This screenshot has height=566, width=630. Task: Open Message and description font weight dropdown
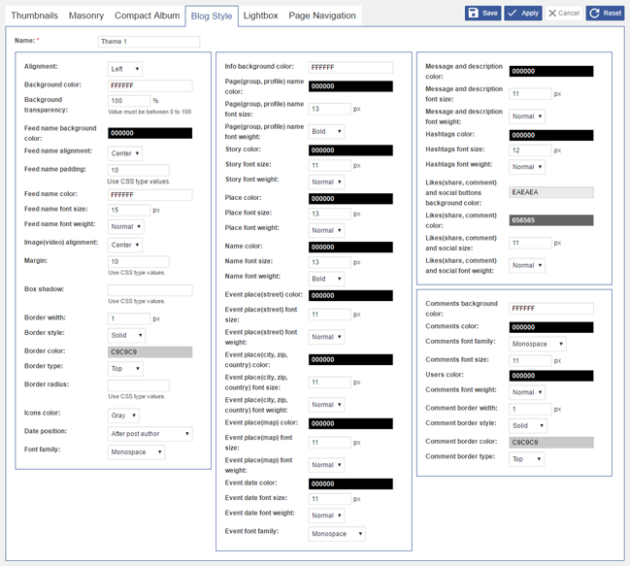[x=527, y=116]
